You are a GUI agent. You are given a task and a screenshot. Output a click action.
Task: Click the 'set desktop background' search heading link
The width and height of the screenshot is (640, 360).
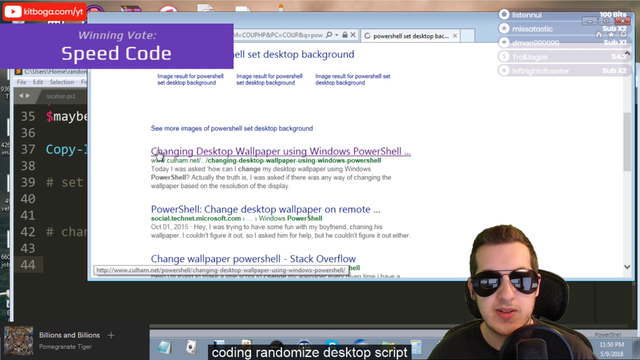coord(294,54)
